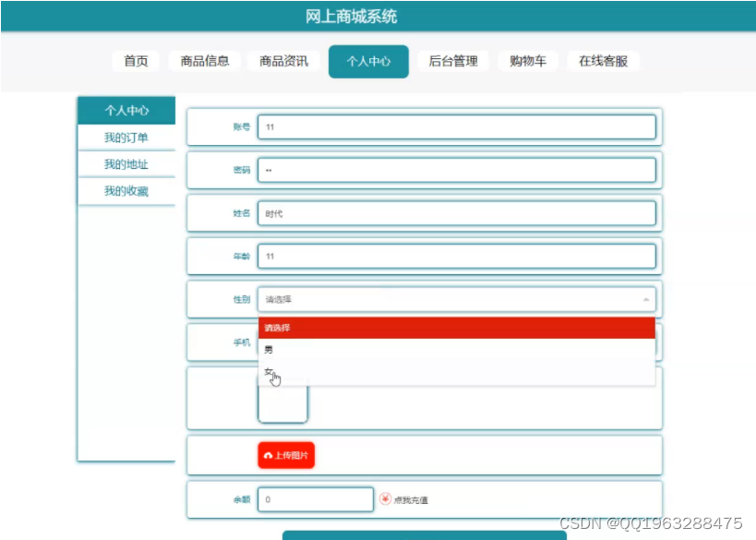Click the cloud icon on 上传图片 button

[266, 454]
